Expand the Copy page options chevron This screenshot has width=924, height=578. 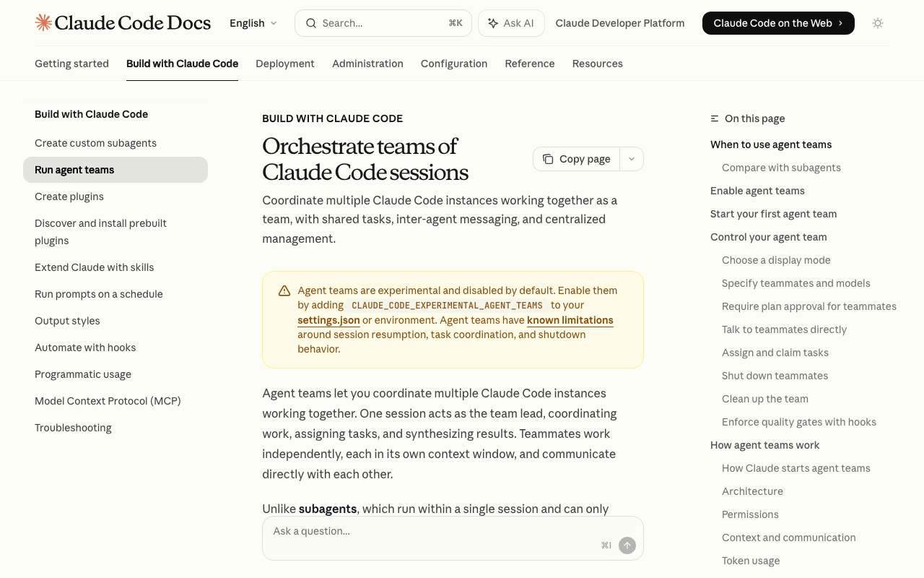(630, 158)
